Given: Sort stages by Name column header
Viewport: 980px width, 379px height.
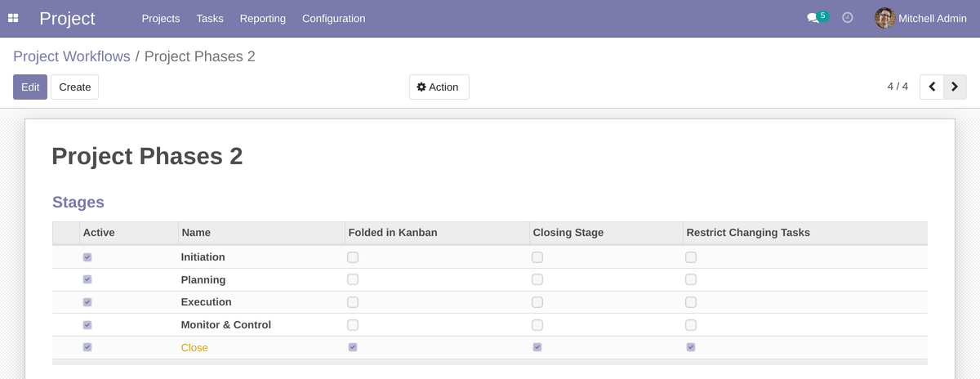Looking at the screenshot, I should click(x=196, y=233).
